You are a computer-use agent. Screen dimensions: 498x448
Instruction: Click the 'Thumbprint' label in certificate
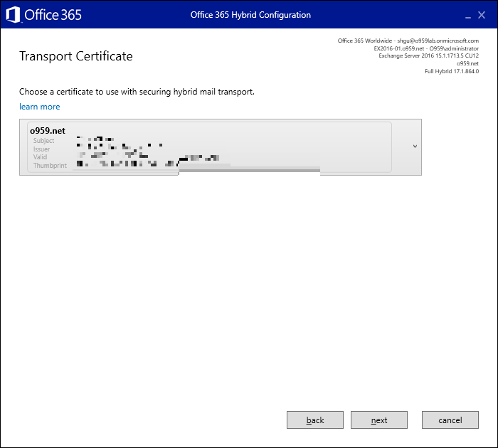(50, 166)
